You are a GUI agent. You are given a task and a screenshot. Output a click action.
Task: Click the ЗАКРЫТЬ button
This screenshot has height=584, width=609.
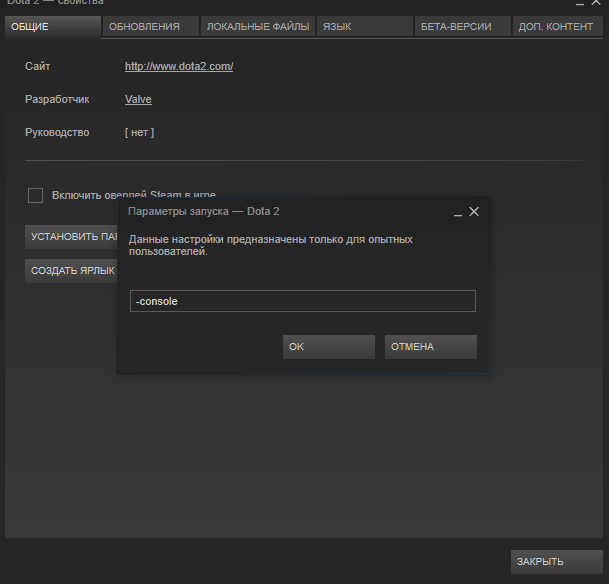(x=557, y=561)
